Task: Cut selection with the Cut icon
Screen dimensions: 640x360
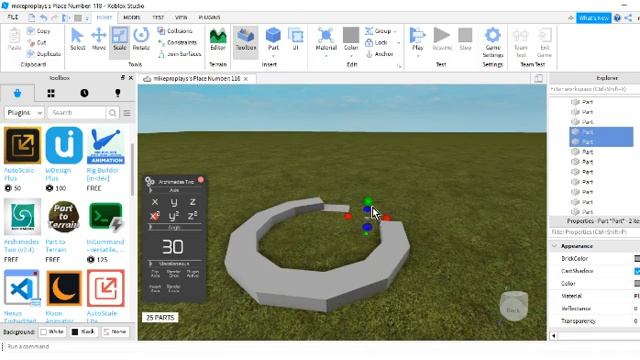Action: [x=37, y=42]
